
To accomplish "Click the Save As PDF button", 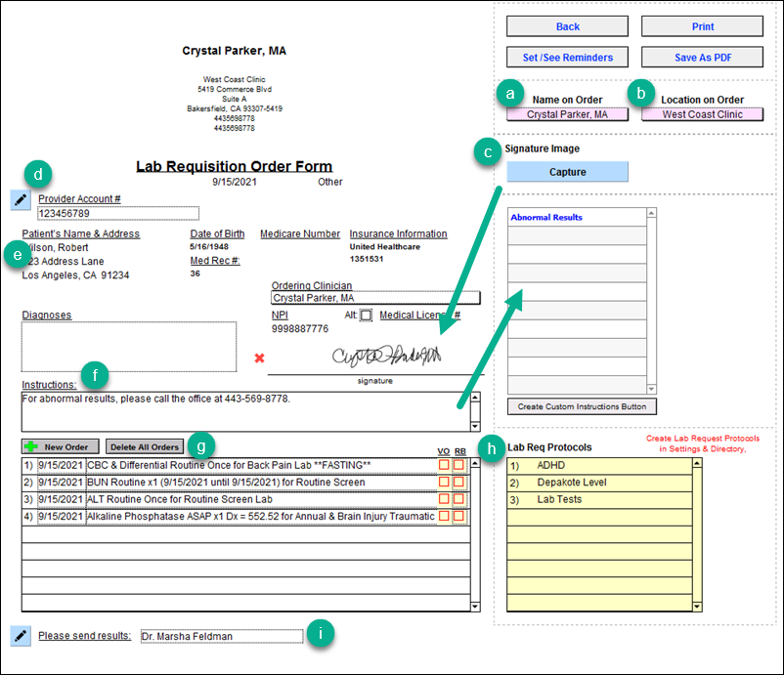I will pyautogui.click(x=701, y=58).
